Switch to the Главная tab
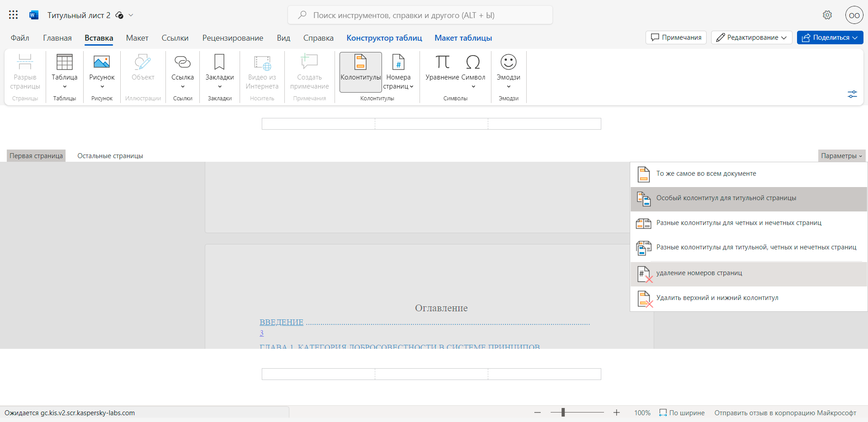Viewport: 868px width, 422px height. pyautogui.click(x=57, y=38)
